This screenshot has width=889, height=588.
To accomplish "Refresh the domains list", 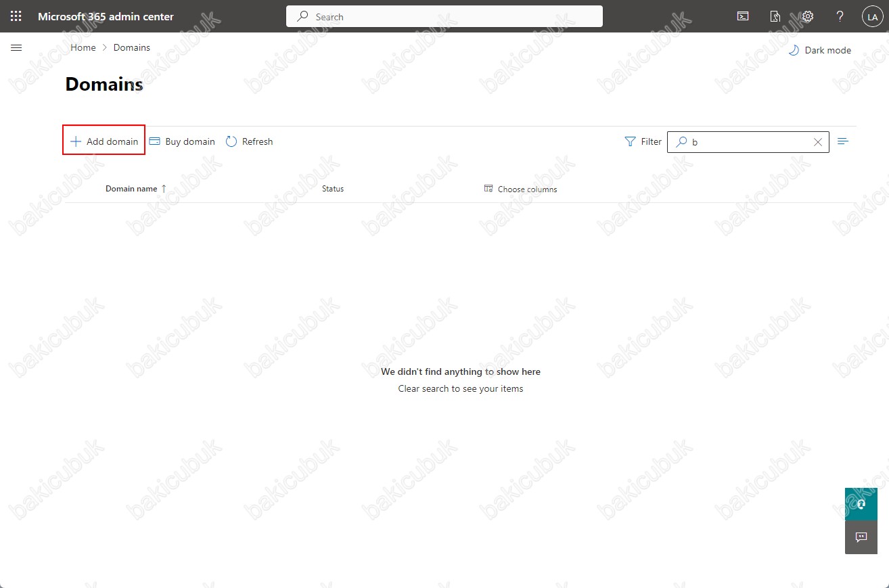I will [x=249, y=141].
